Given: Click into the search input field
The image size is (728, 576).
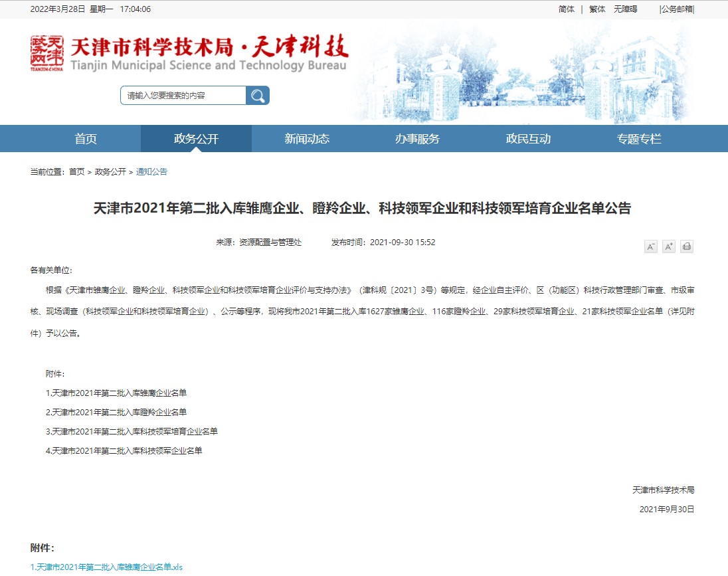Looking at the screenshot, I should pos(183,96).
